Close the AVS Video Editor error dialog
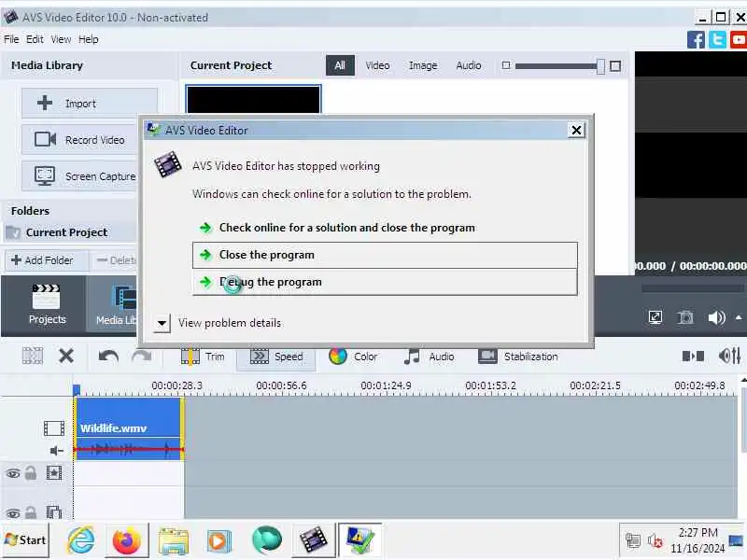The image size is (747, 560). [x=576, y=130]
